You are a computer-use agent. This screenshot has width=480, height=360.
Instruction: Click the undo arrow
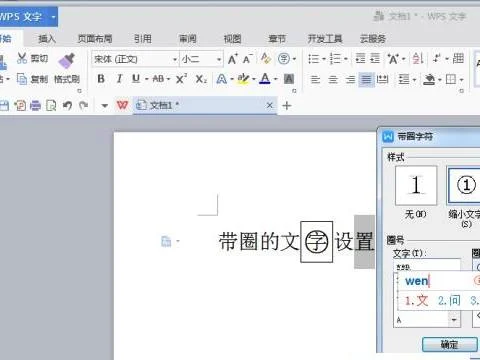tap(67, 106)
